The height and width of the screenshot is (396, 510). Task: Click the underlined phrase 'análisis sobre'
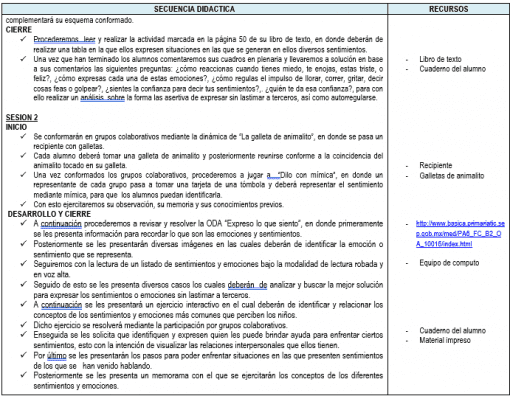103,98
